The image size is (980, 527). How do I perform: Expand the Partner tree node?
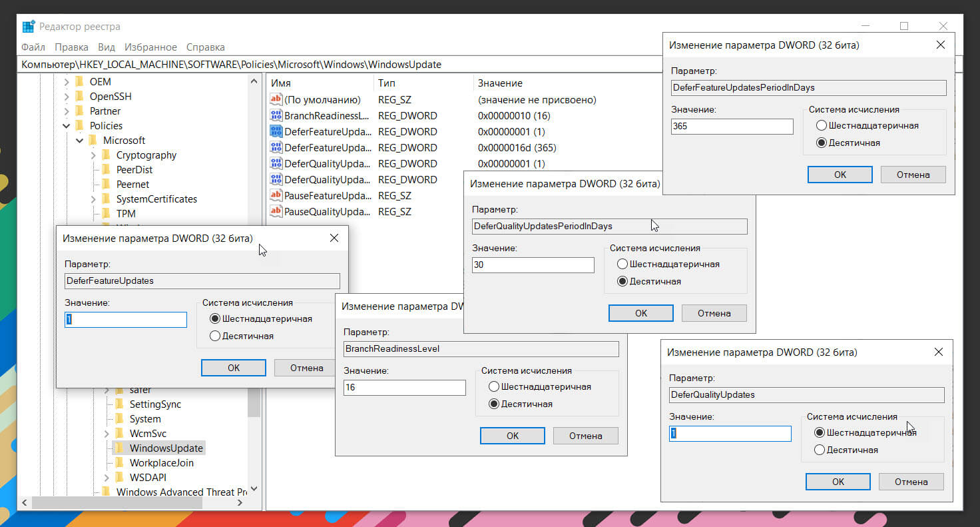point(67,111)
